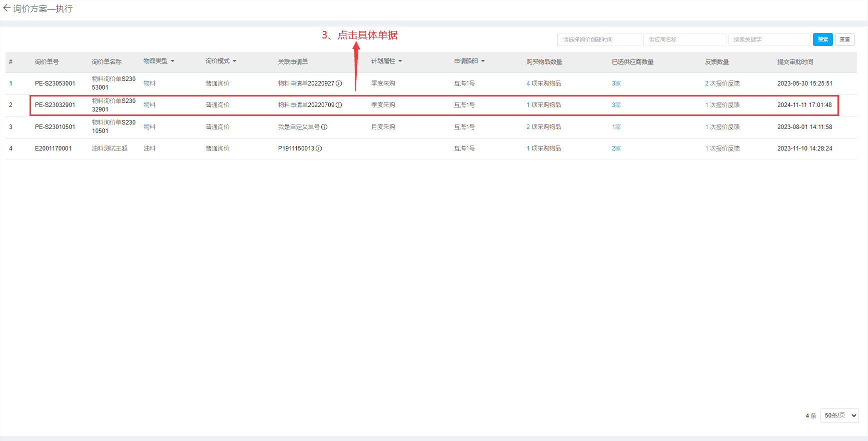Viewport: 868px width, 441px height.
Task: Show info icon next to 物料申请单20220927
Action: click(339, 83)
